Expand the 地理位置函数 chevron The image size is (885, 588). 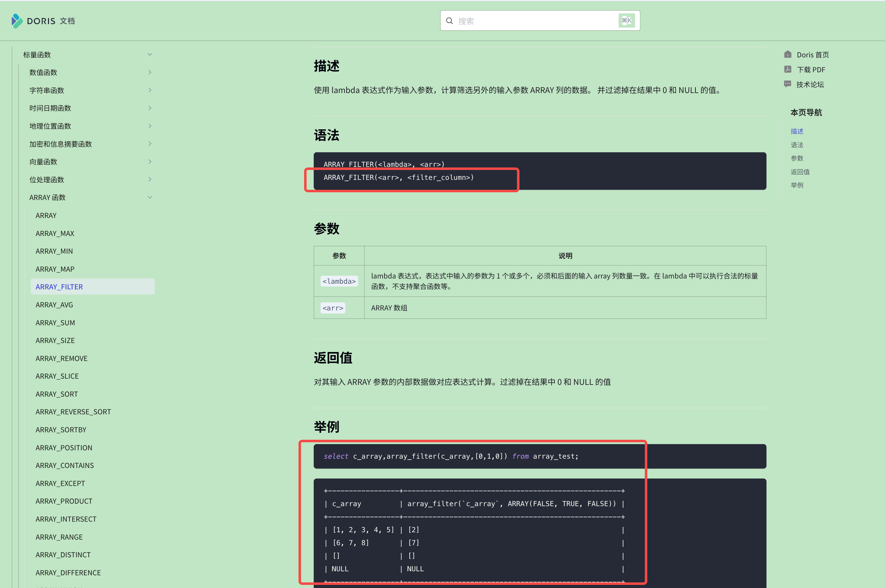point(150,126)
